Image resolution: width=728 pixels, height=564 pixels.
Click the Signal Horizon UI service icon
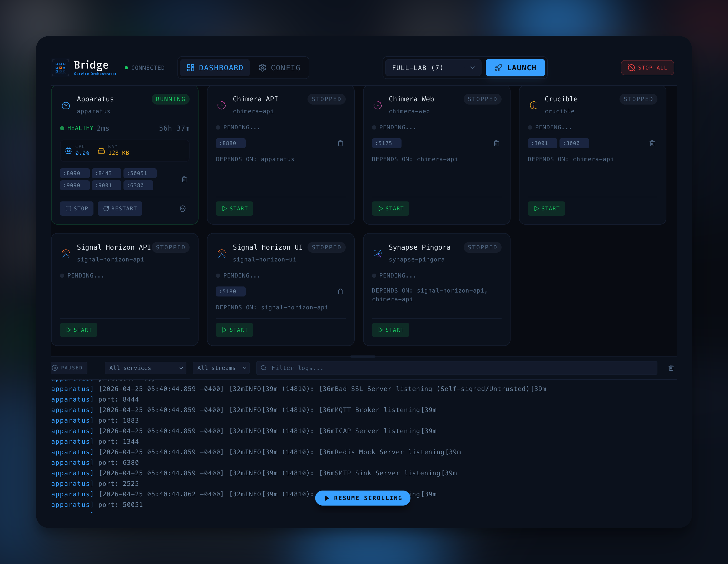pos(222,254)
